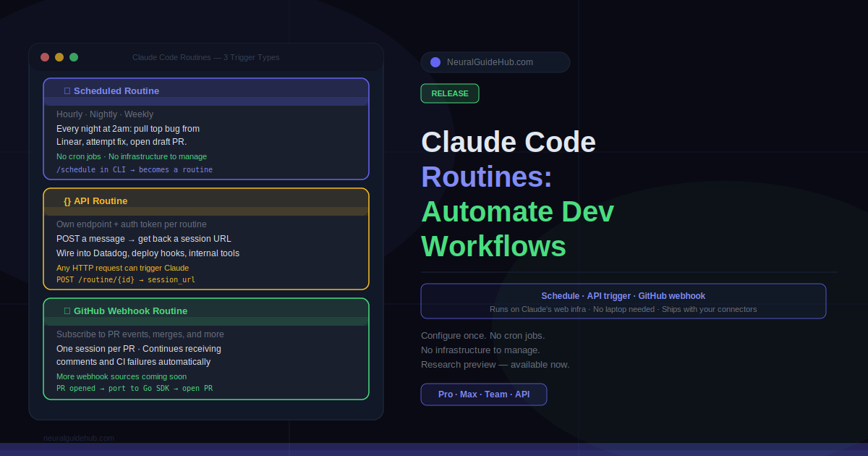Click the icon beside GitHub Webhook Routine
Screen dimensions: 868x456
(x=67, y=311)
